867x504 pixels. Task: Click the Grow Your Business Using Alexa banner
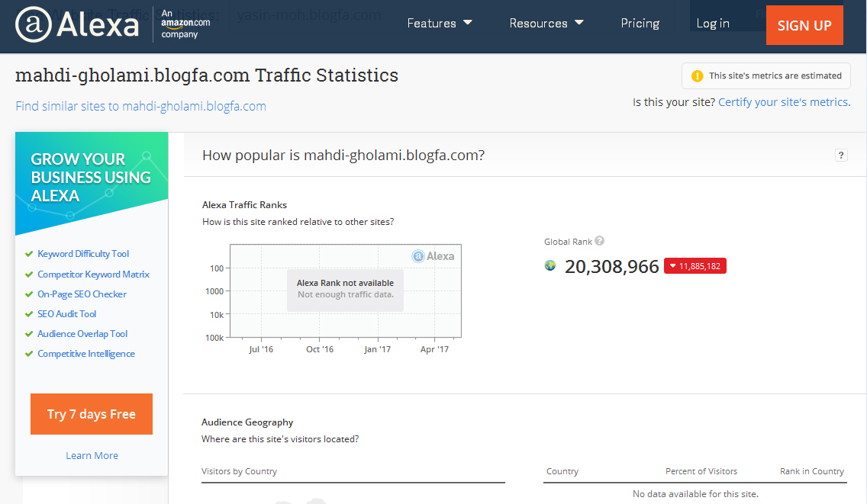click(92, 182)
